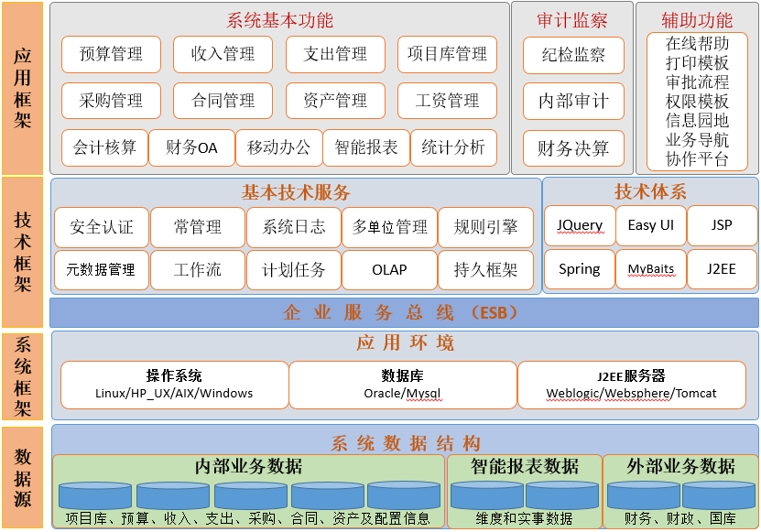Select the 数据源 side label
The width and height of the screenshot is (761, 532).
click(x=22, y=478)
